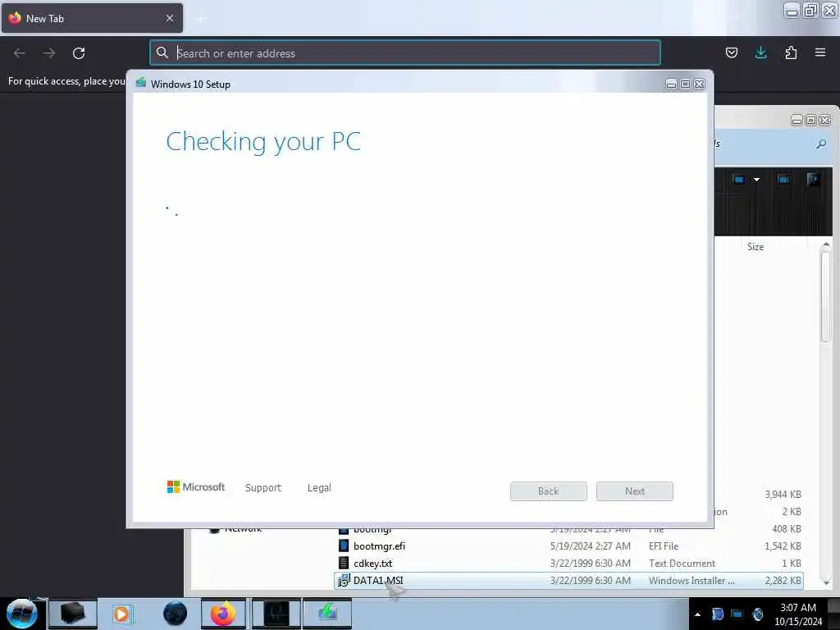Click the first blue tray icon
Screen dimensions: 840x630
[717, 614]
